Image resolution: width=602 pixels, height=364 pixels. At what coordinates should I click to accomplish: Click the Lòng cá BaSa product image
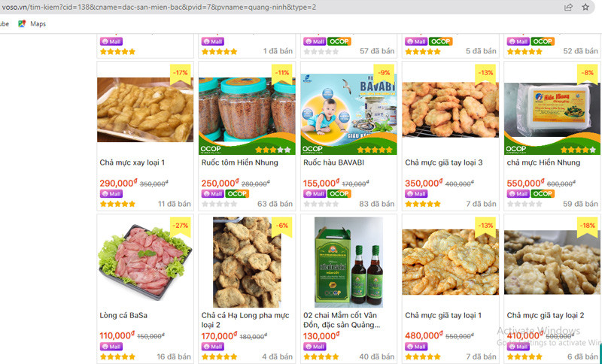tap(145, 262)
